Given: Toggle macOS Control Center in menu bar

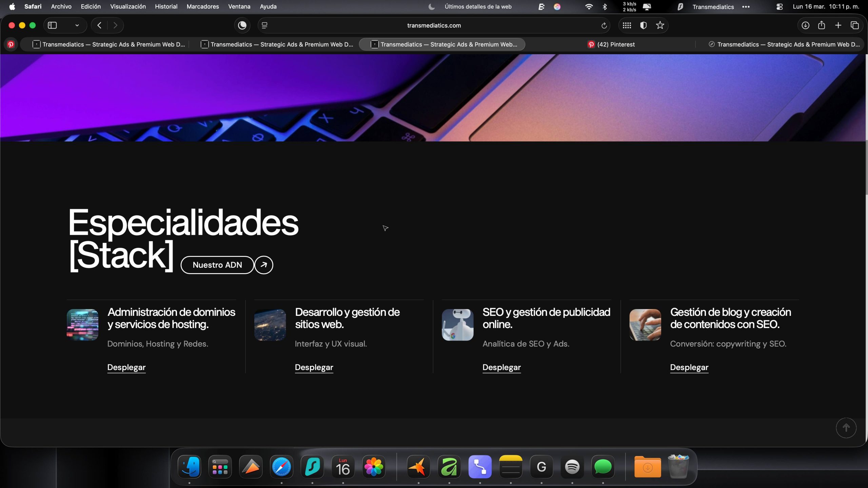Looking at the screenshot, I should coord(780,7).
